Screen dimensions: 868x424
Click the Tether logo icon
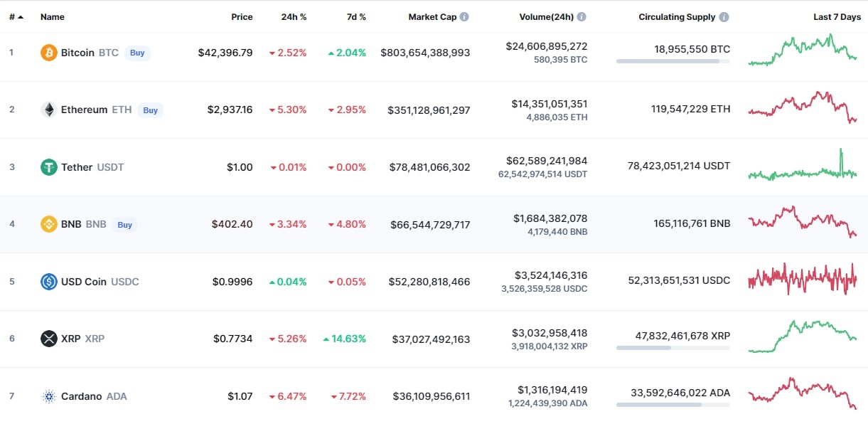point(49,167)
